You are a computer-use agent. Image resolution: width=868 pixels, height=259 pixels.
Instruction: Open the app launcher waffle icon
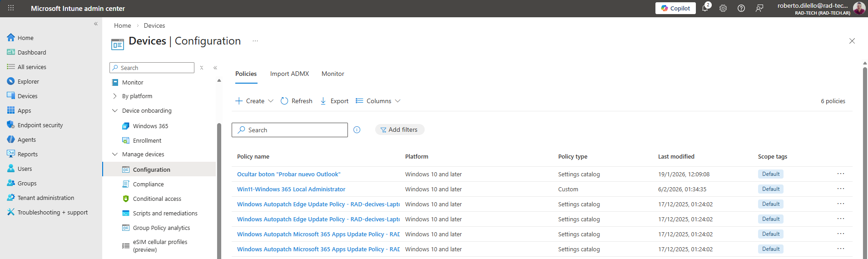[x=11, y=8]
